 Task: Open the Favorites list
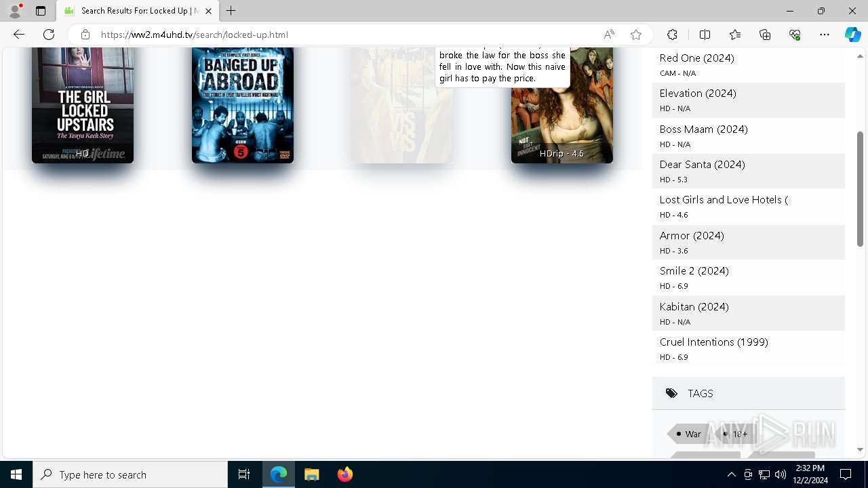(x=735, y=35)
